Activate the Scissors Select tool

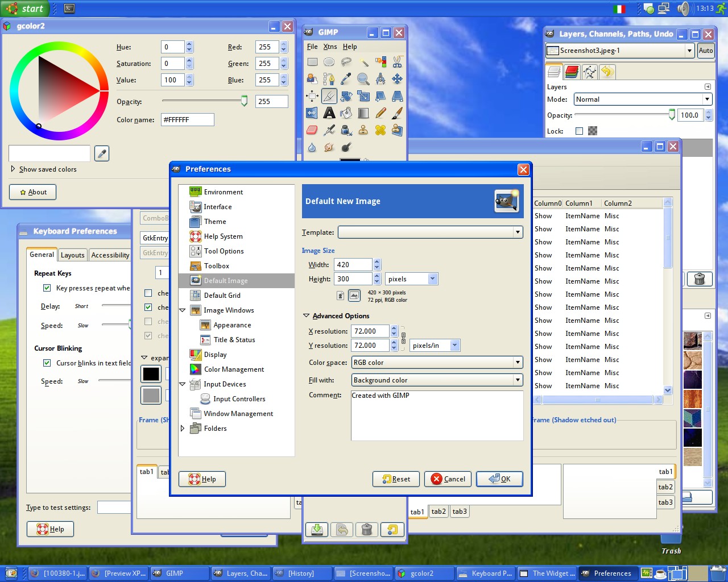coord(398,62)
